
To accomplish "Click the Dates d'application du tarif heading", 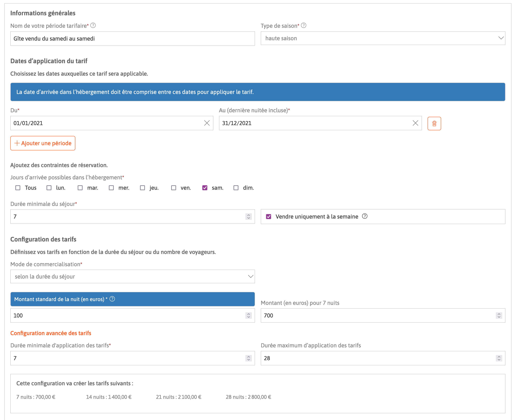I will pyautogui.click(x=49, y=61).
